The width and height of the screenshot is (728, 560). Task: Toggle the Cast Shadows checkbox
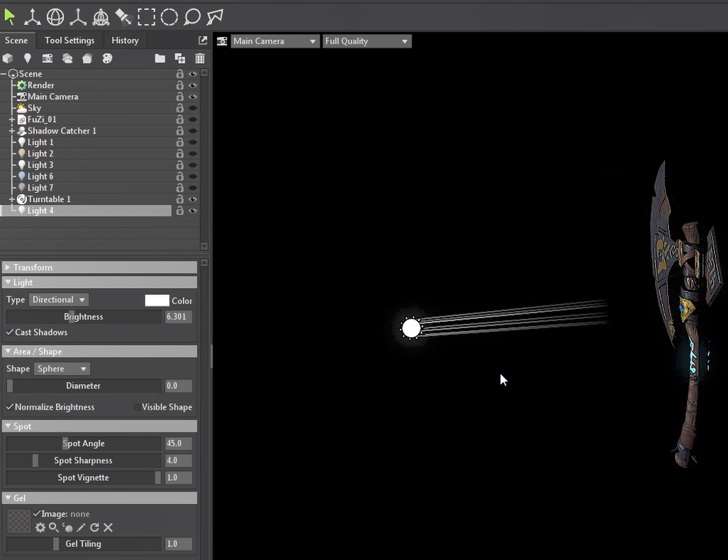click(10, 333)
